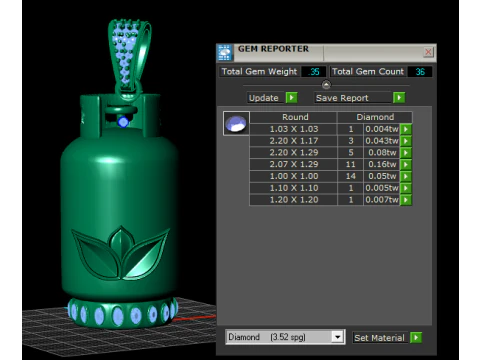This screenshot has width=480, height=360.
Task: Click the Set Material button
Action: pos(380,338)
